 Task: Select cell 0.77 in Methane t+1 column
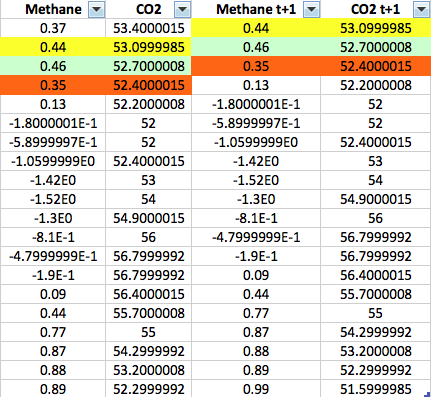click(256, 313)
